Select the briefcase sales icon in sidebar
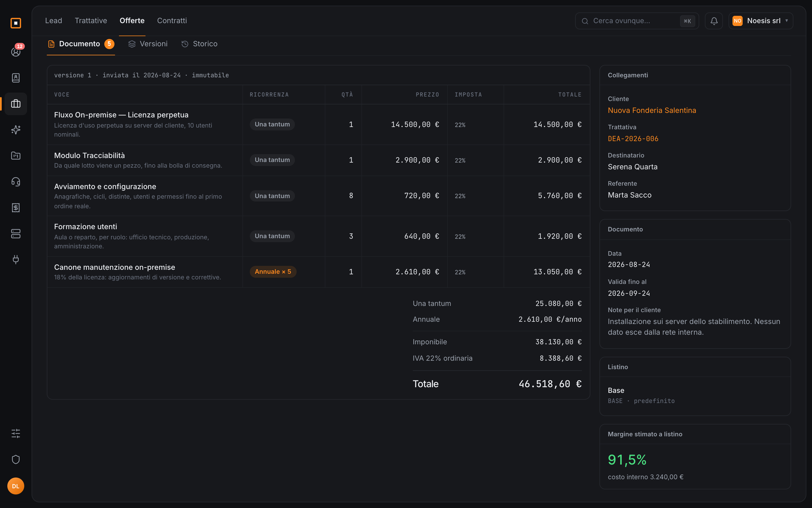 click(16, 104)
